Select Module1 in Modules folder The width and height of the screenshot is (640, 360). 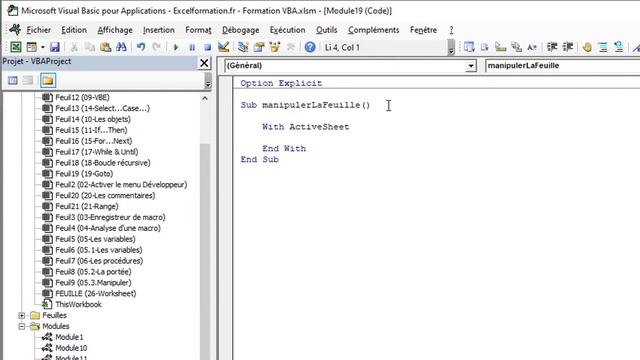[x=69, y=337]
